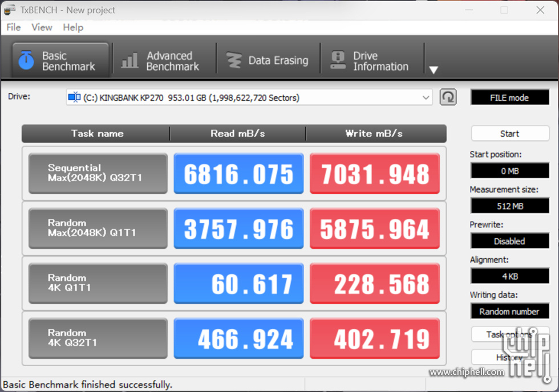Click the Basic Benchmark stopwatch icon
The height and width of the screenshot is (392, 559).
[26, 60]
